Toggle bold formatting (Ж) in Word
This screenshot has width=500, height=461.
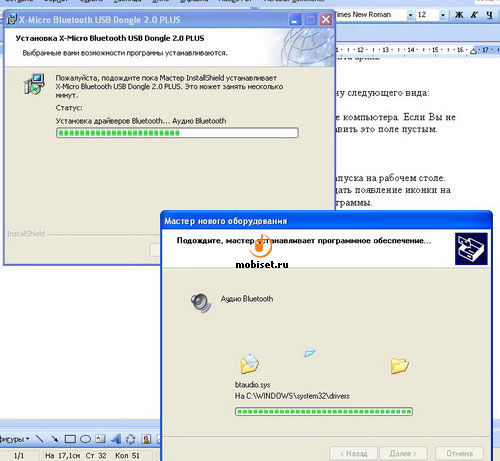pyautogui.click(x=459, y=15)
